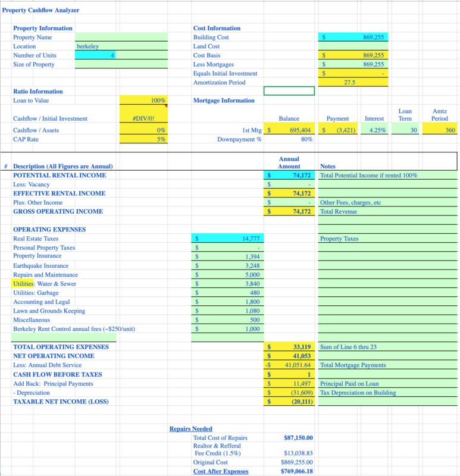Select the Lawn and Grounds Keeping value 1,080
460x476 pixels.
(x=227, y=311)
